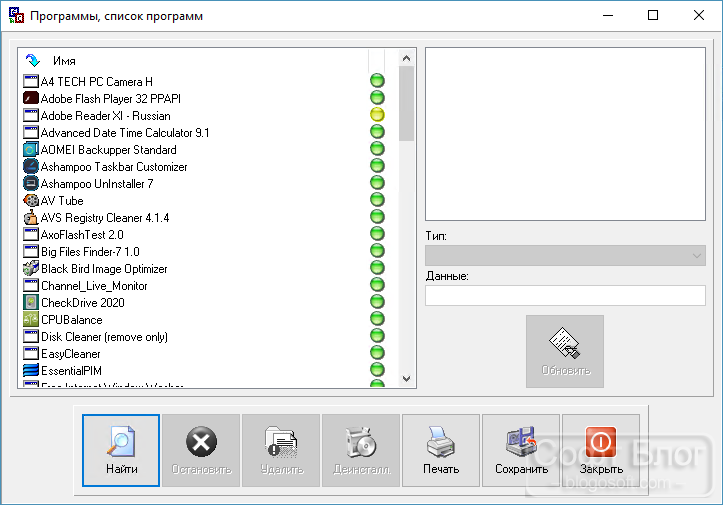Click the Channel_Live_Monitor icon
The height and width of the screenshot is (505, 723).
pyautogui.click(x=30, y=285)
